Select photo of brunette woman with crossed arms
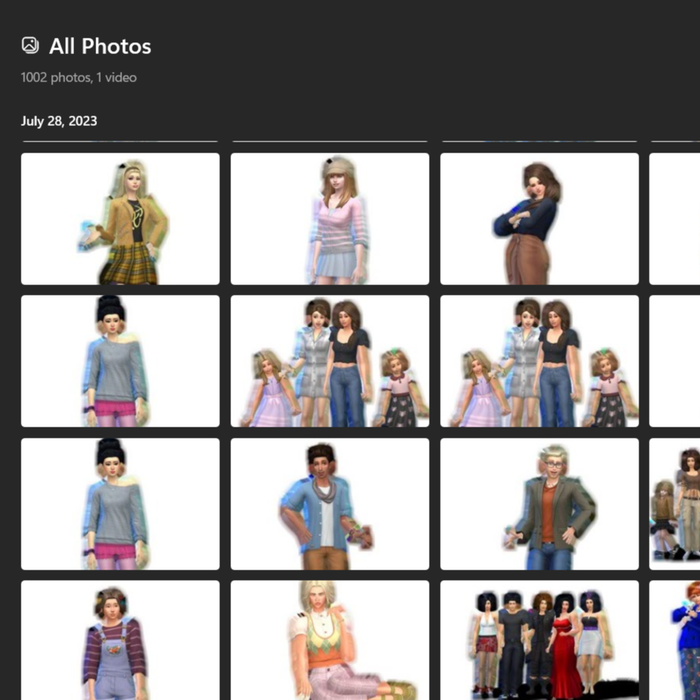This screenshot has height=700, width=700. 539,218
